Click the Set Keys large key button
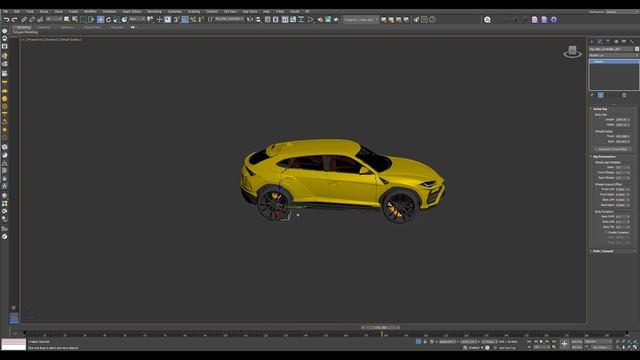The height and width of the screenshot is (360, 640). [x=564, y=344]
